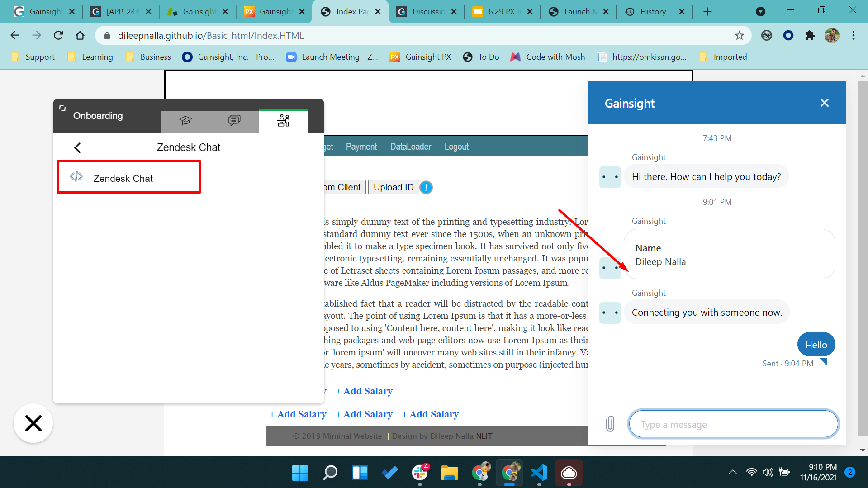Go forward in the browser
This screenshot has width=868, height=488.
tap(37, 35)
